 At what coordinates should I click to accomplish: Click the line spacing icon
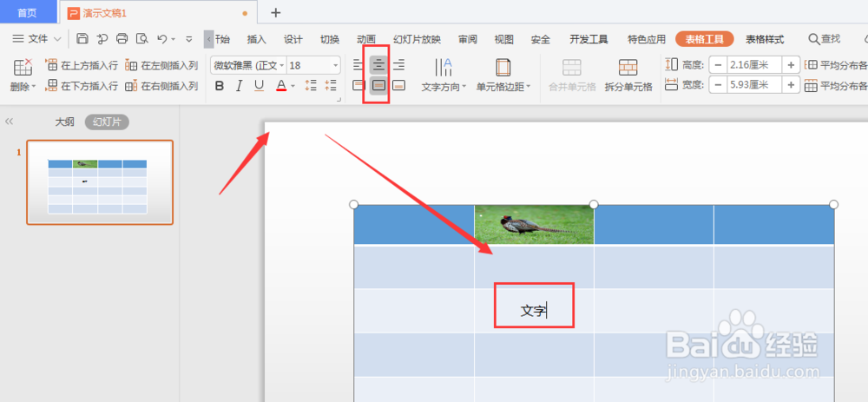click(x=311, y=85)
